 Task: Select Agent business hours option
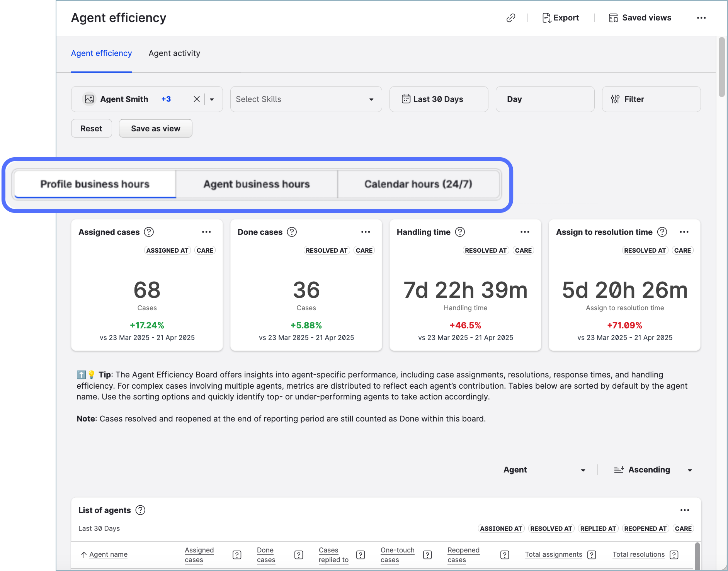257,184
